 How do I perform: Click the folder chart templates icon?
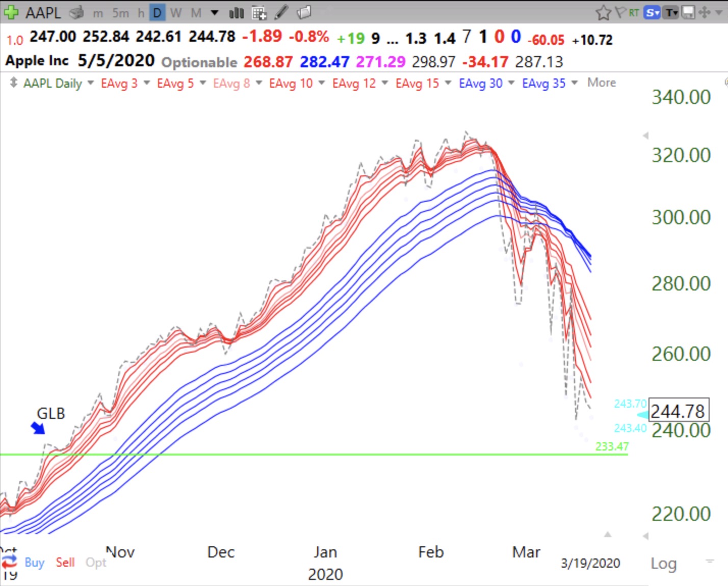[304, 12]
